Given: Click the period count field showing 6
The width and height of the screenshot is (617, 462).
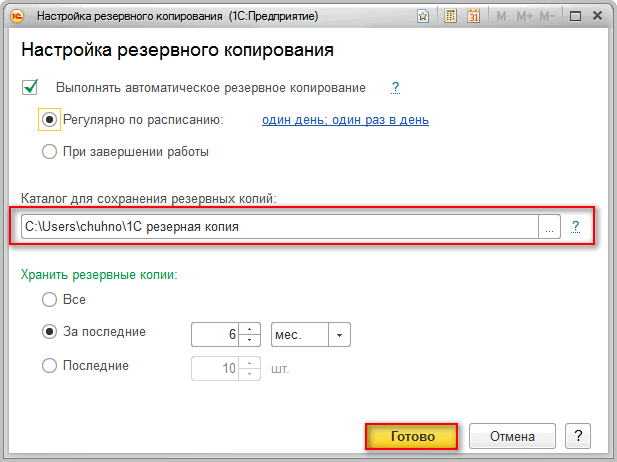Looking at the screenshot, I should (215, 334).
